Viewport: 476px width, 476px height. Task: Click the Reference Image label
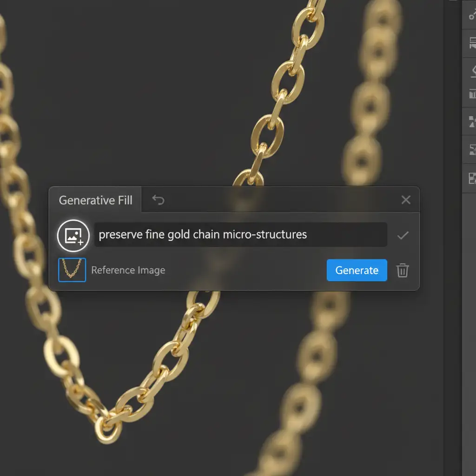[128, 271]
